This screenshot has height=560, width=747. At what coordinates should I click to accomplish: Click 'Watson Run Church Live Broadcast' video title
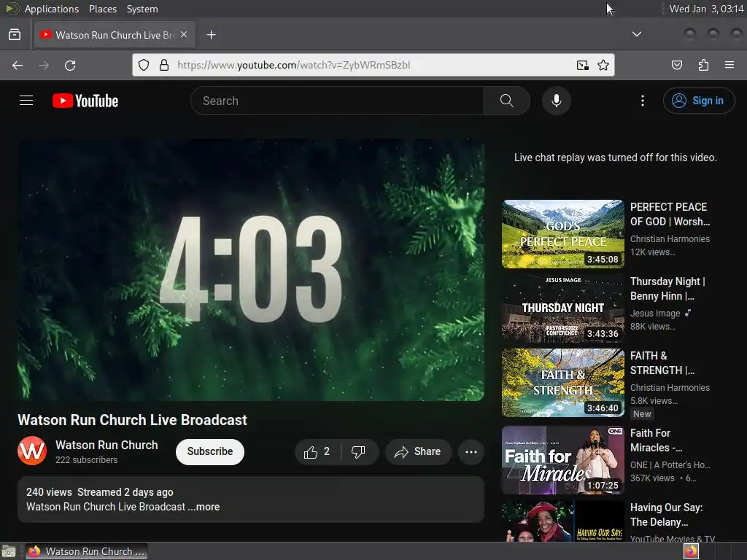[133, 420]
